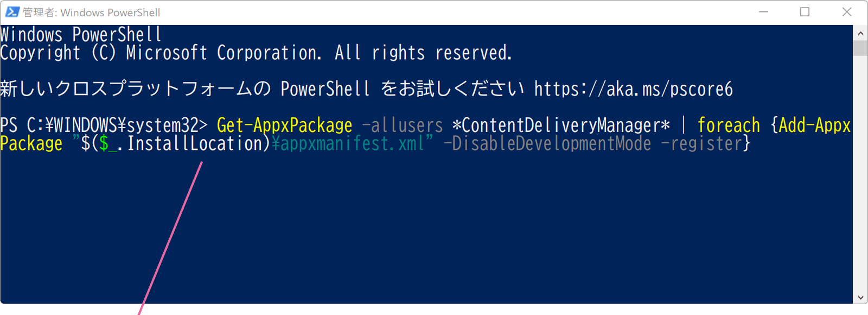868x315 pixels.
Task: Open the PowerShell icon system menu
Action: (x=12, y=12)
